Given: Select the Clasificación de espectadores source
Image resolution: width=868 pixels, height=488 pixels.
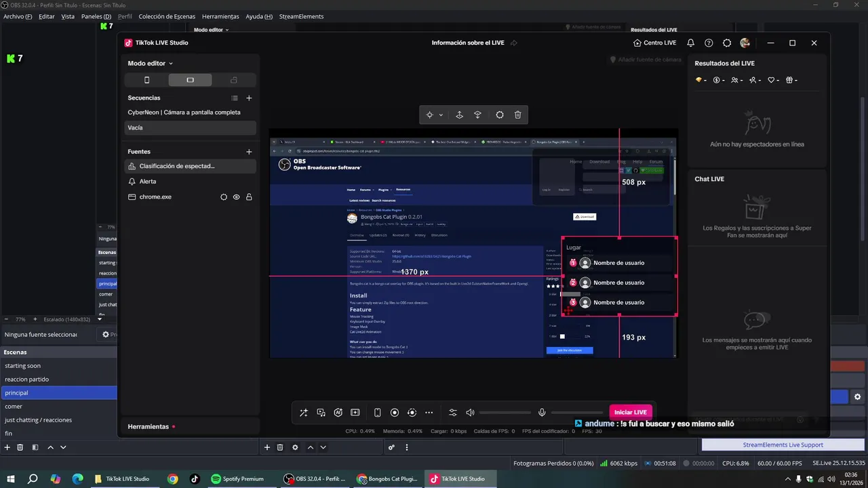Looking at the screenshot, I should pyautogui.click(x=190, y=166).
